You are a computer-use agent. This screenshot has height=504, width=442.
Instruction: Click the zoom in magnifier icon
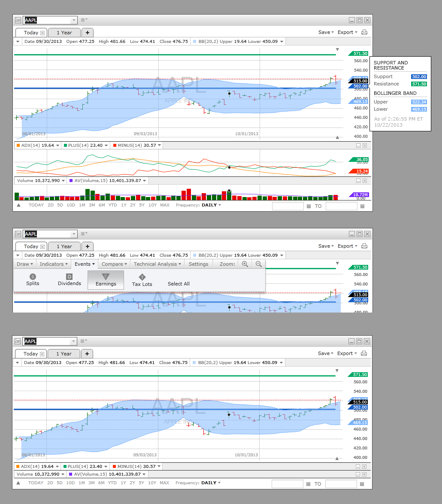(245, 264)
